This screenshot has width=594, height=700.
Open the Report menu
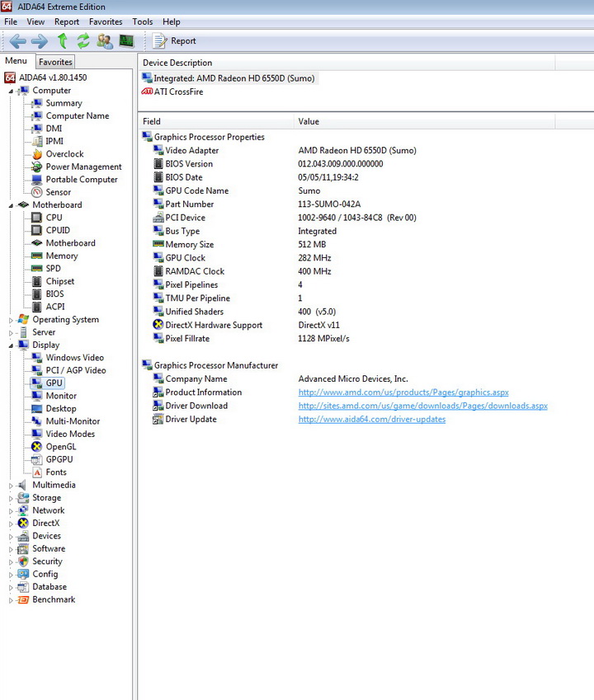click(x=67, y=21)
